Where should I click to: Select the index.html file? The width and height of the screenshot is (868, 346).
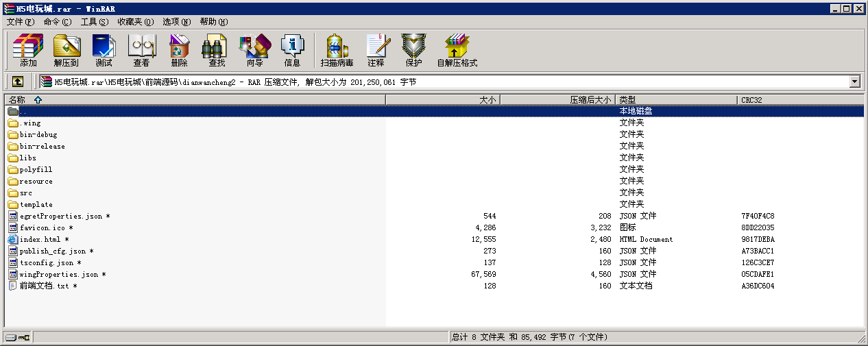point(40,240)
